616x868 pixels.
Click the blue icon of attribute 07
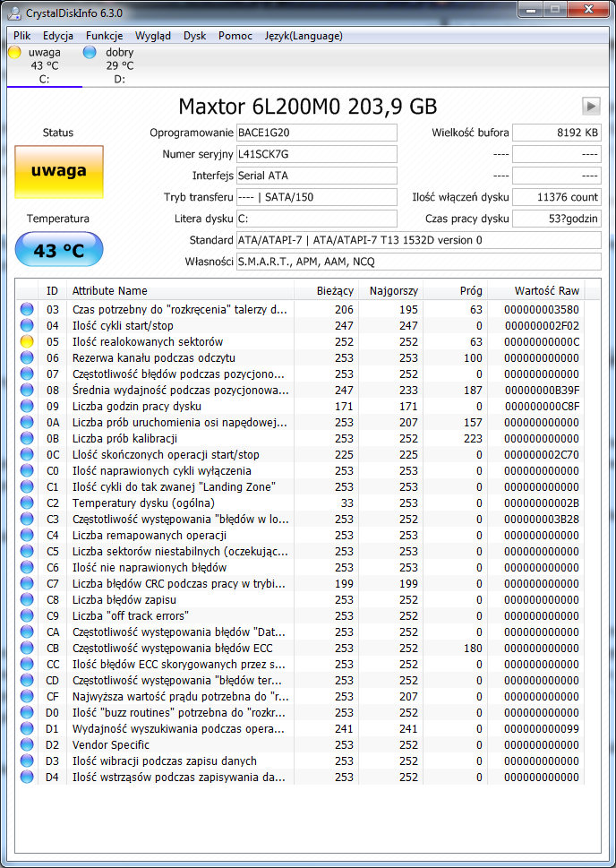coord(27,374)
